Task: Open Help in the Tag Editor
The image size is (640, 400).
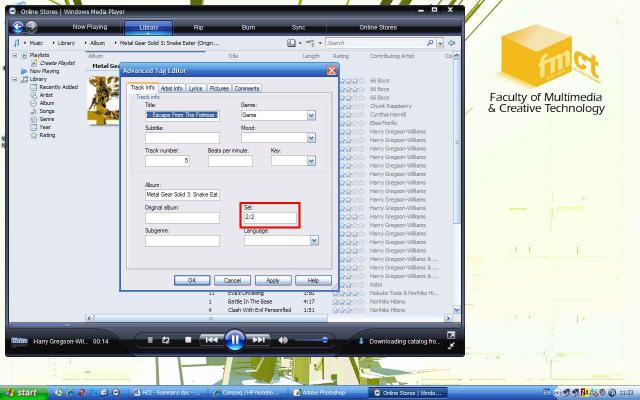Action: (313, 280)
